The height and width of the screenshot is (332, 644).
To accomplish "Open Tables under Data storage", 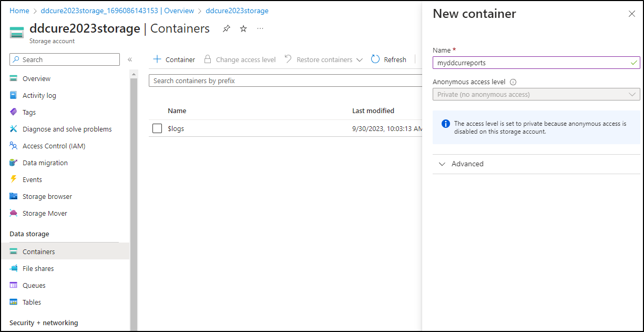I will pos(32,302).
